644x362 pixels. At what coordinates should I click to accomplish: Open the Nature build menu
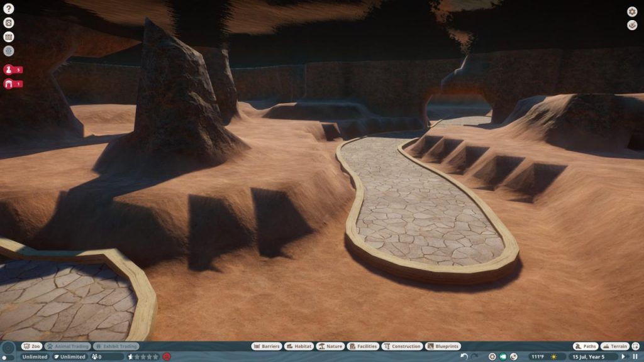330,346
